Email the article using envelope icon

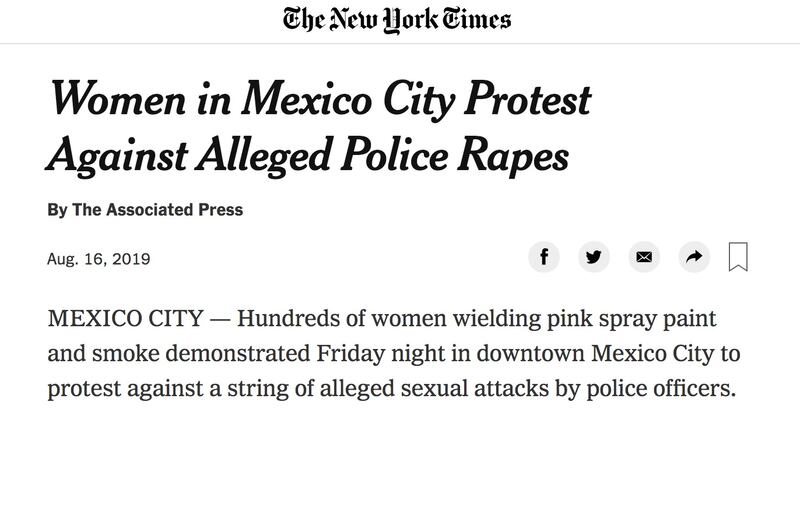(x=644, y=257)
